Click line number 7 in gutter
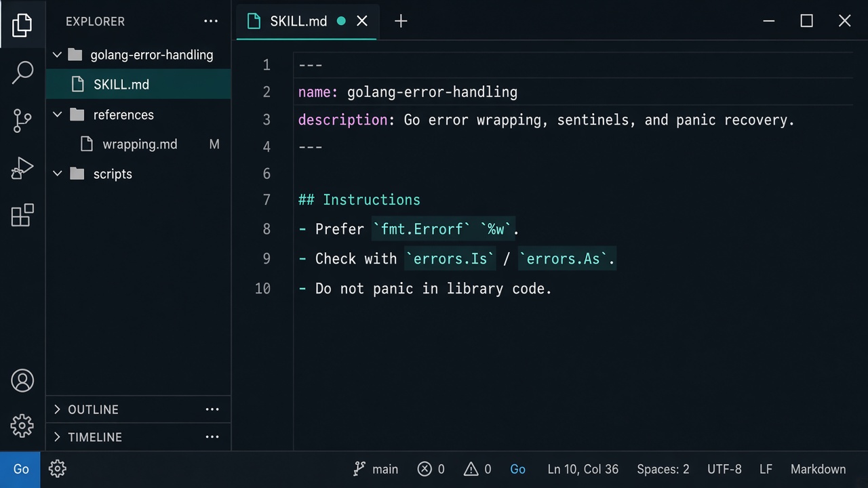Screen dimensions: 868x488 pyautogui.click(x=267, y=200)
